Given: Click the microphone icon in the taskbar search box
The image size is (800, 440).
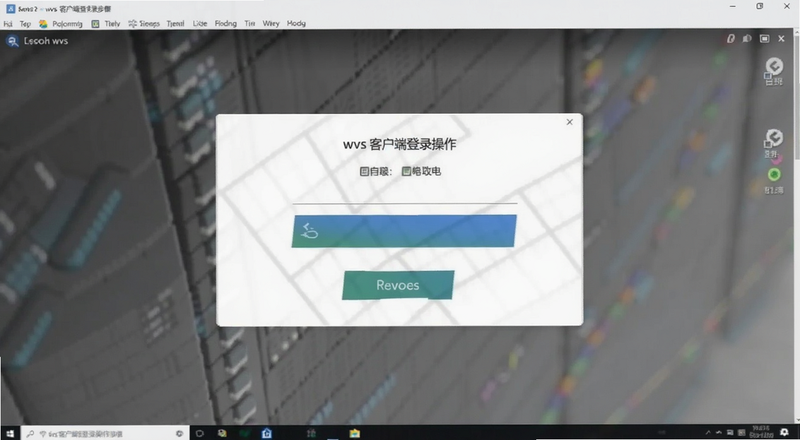Looking at the screenshot, I should click(x=179, y=433).
